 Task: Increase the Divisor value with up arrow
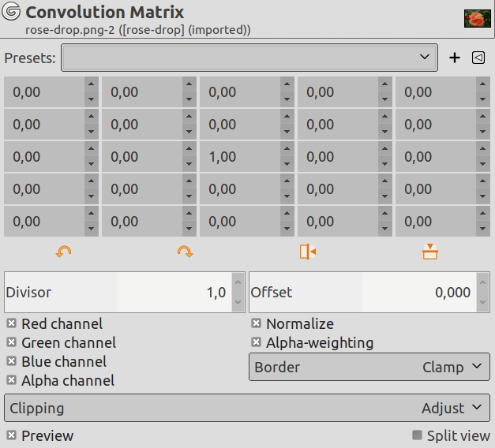(x=238, y=282)
